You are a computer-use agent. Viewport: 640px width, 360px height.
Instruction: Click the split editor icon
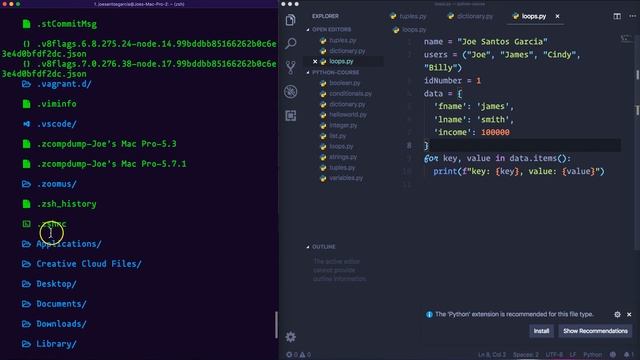tap(617, 16)
